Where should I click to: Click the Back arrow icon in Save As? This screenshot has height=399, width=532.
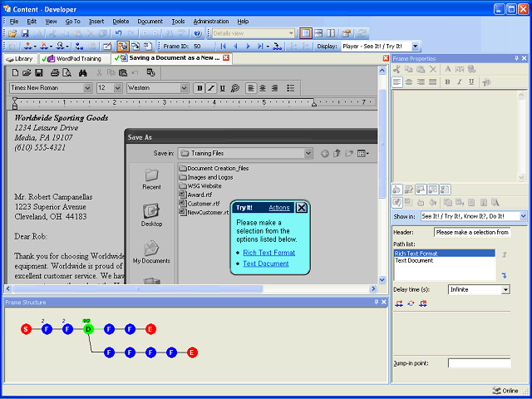325,154
